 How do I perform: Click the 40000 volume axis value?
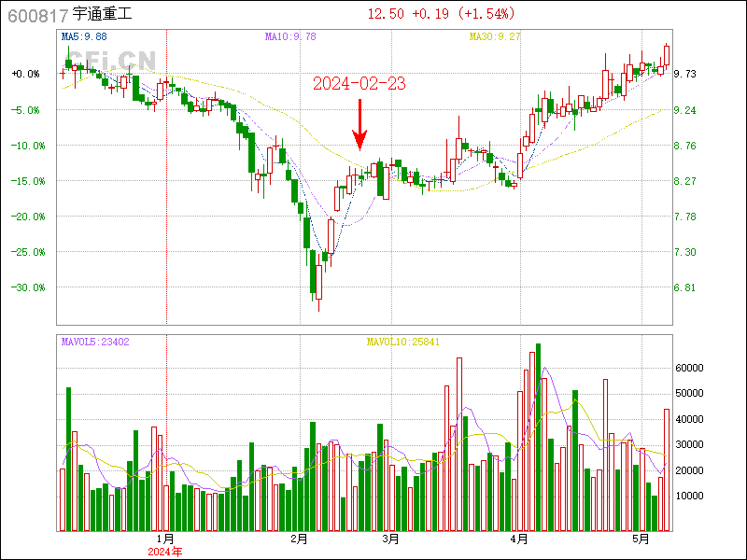tap(689, 419)
